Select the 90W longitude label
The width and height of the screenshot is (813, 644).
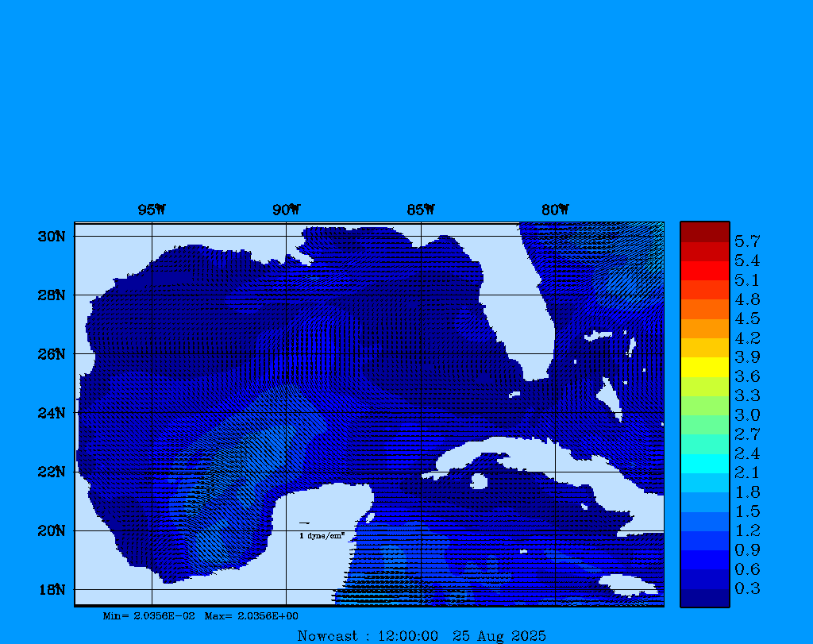pyautogui.click(x=286, y=210)
